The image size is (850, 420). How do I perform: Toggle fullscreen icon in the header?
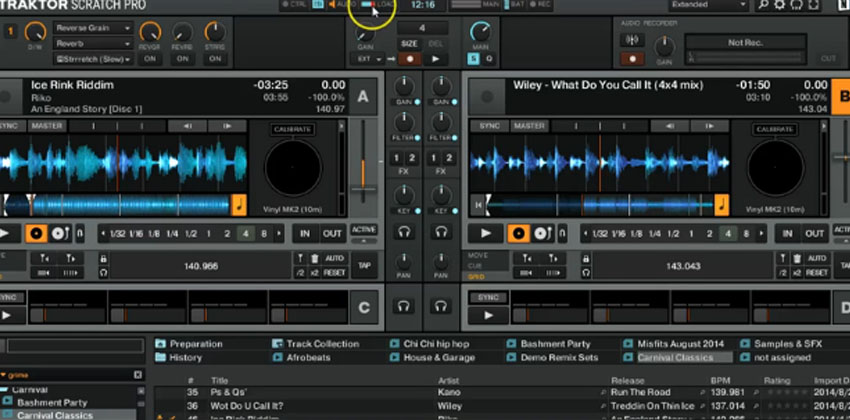(814, 5)
